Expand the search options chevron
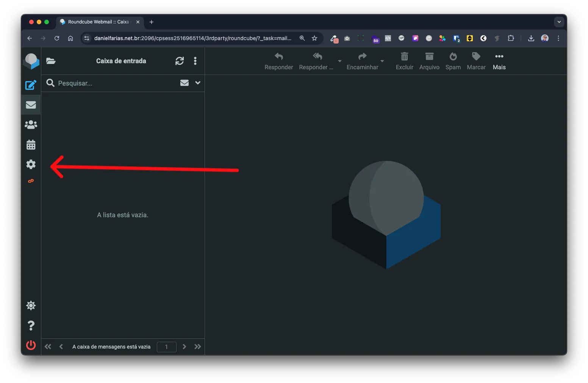Image resolution: width=588 pixels, height=383 pixels. pos(198,83)
